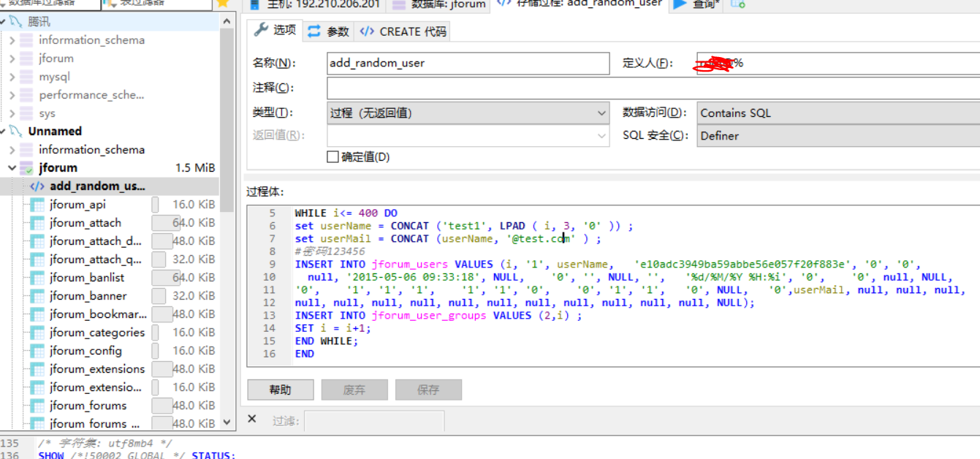
Task: Click the '1.5 MiB' size of jforum
Action: tap(195, 168)
